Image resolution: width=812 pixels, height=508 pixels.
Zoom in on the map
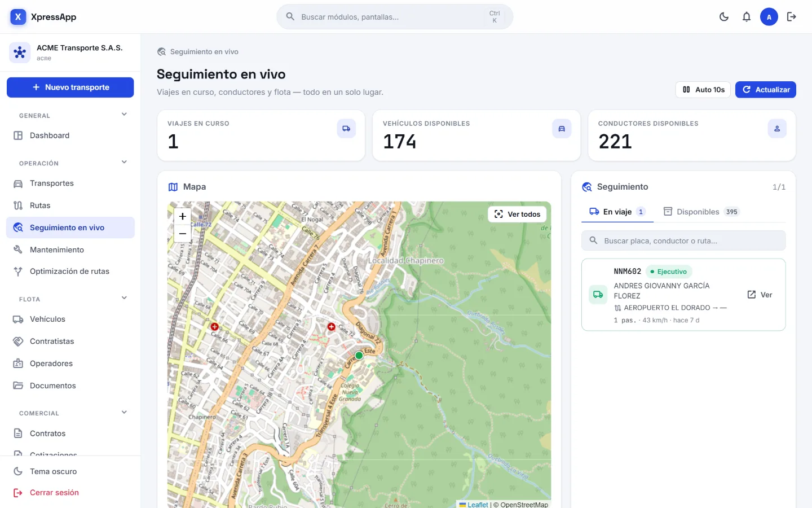[182, 216]
